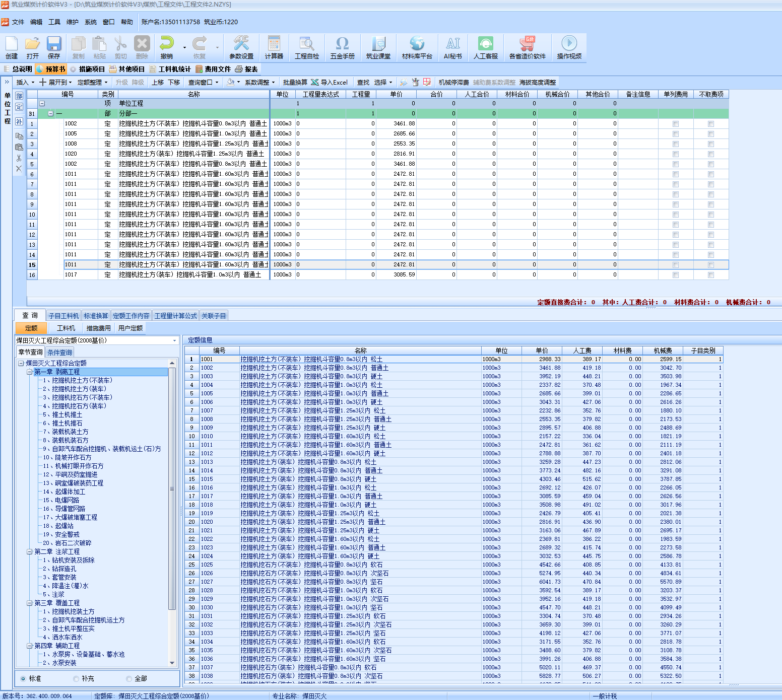
Task: Click the 查找 button
Action: [x=363, y=82]
